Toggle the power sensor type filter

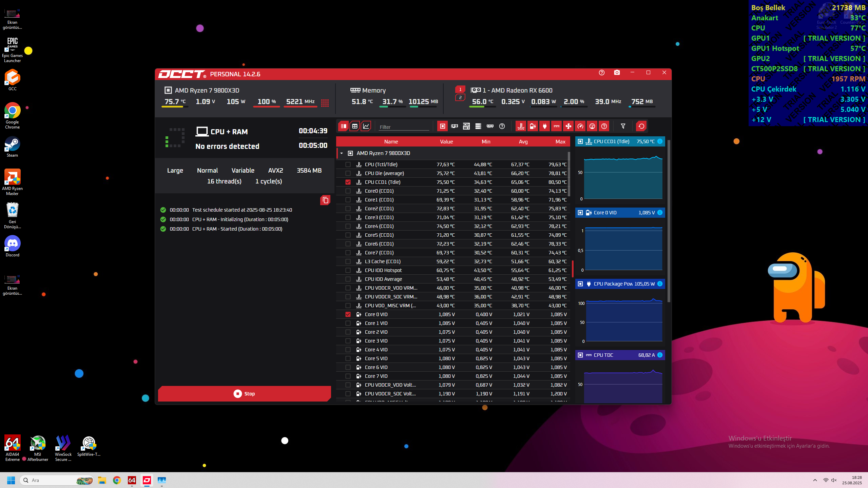coord(545,126)
